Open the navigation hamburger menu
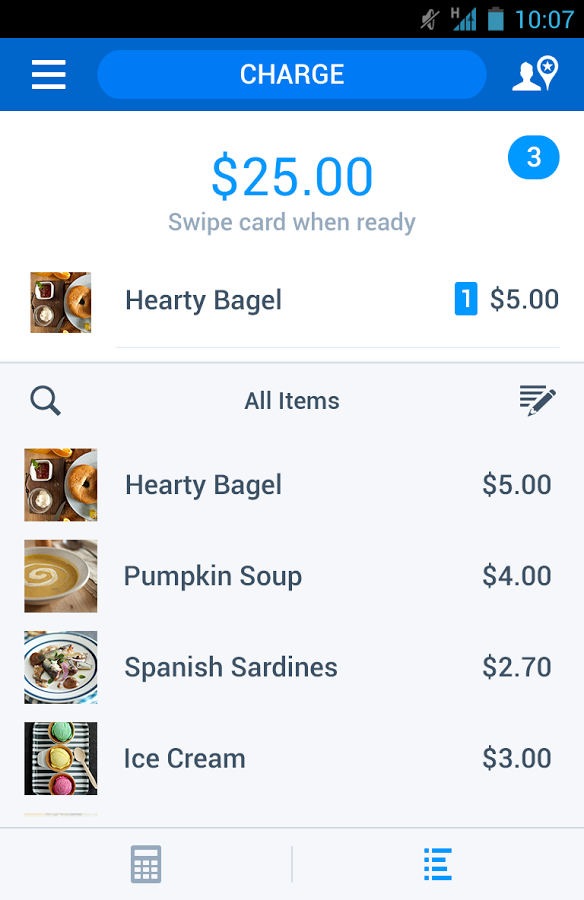This screenshot has height=900, width=584. tap(48, 74)
